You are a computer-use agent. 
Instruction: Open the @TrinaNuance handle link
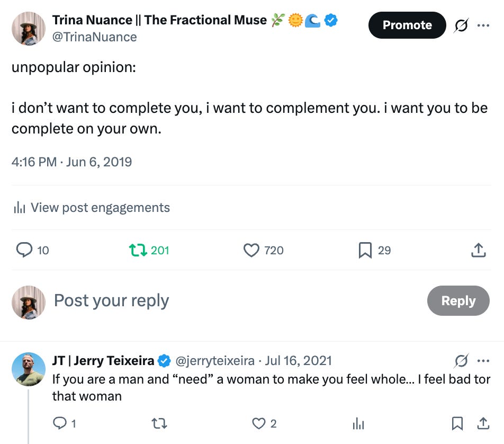click(95, 37)
